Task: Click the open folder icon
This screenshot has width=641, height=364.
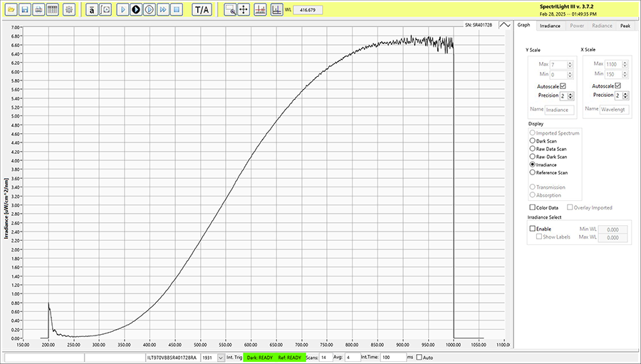Action: point(11,10)
